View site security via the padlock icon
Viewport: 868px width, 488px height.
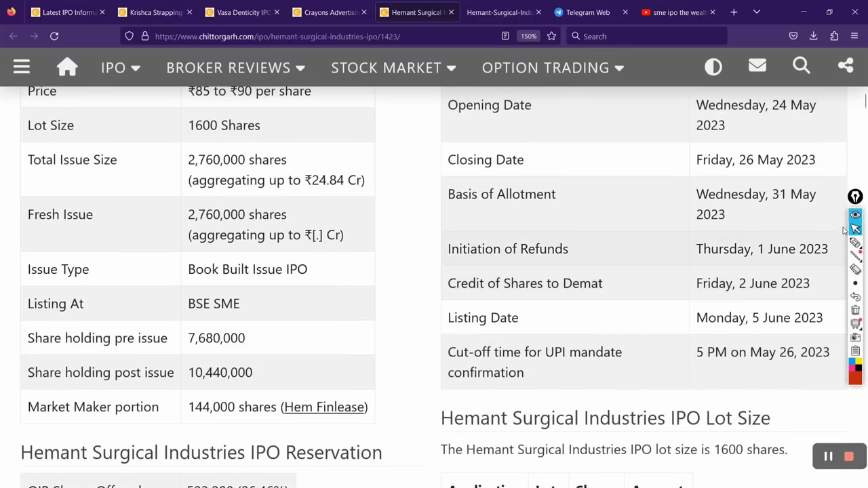pyautogui.click(x=144, y=36)
